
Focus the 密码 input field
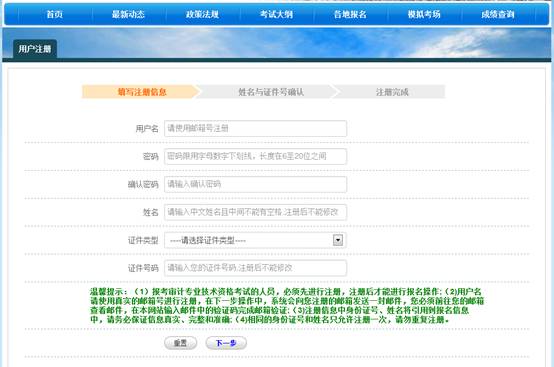click(255, 156)
